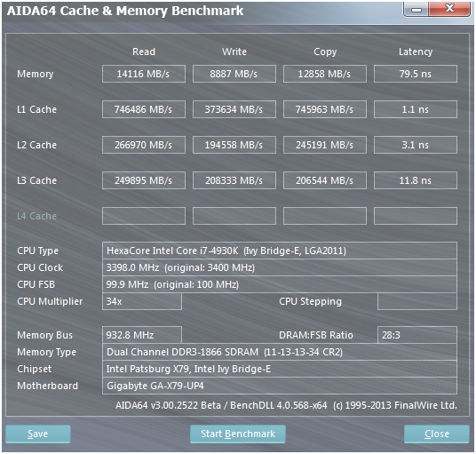Click L3 Cache Write value 208333 MB/s
Screen dimensions: 476x454
pyautogui.click(x=234, y=180)
